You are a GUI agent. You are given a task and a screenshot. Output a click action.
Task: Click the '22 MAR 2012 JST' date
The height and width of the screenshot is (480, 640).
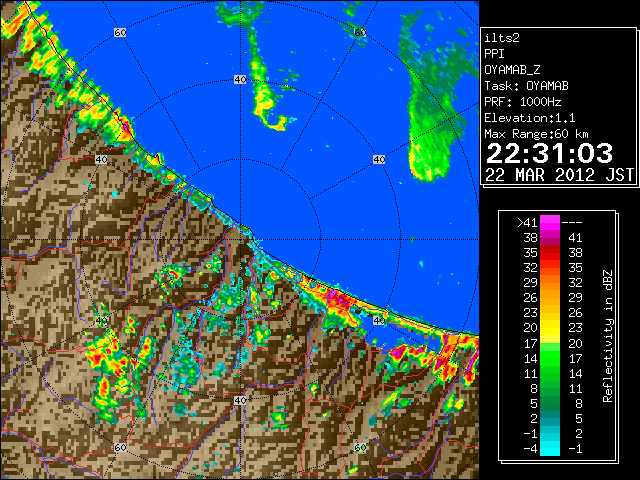point(559,175)
